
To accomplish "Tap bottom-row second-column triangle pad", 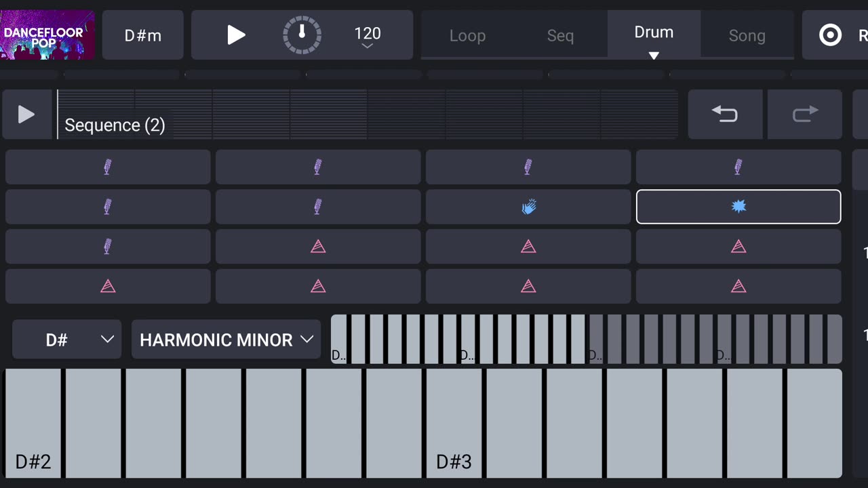I will 318,286.
